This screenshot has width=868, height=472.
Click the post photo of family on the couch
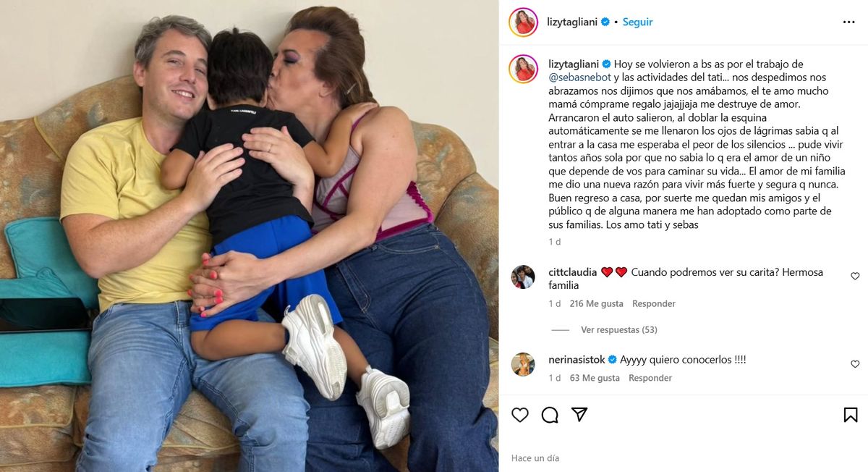click(x=249, y=236)
